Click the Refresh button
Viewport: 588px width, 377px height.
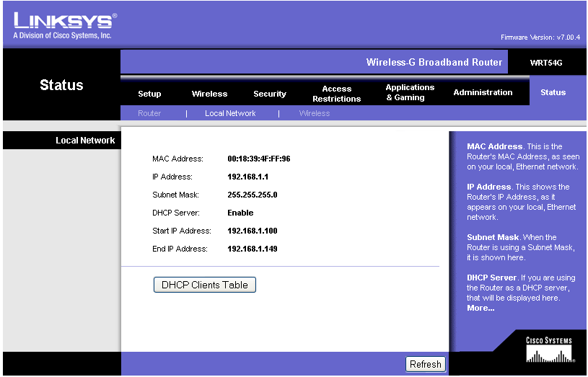(425, 364)
